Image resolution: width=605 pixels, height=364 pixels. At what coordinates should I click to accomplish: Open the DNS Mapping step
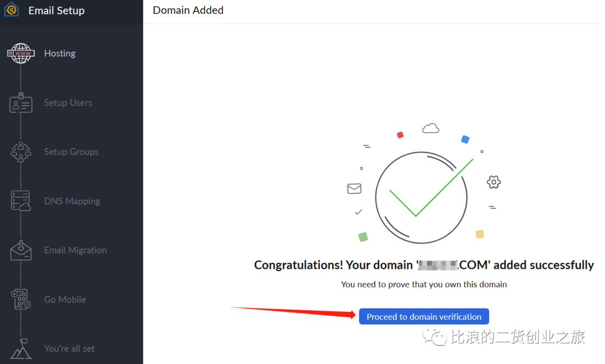pos(72,201)
